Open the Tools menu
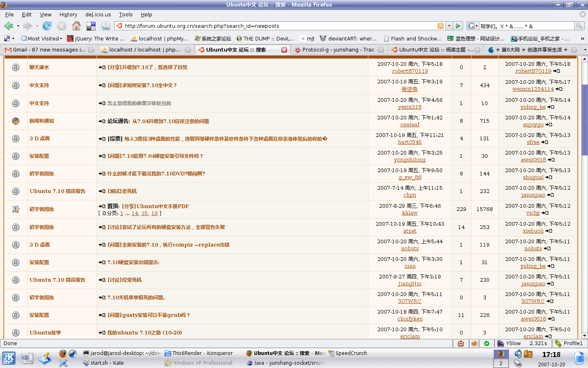Viewport: 588px width, 368px height. coord(126,14)
